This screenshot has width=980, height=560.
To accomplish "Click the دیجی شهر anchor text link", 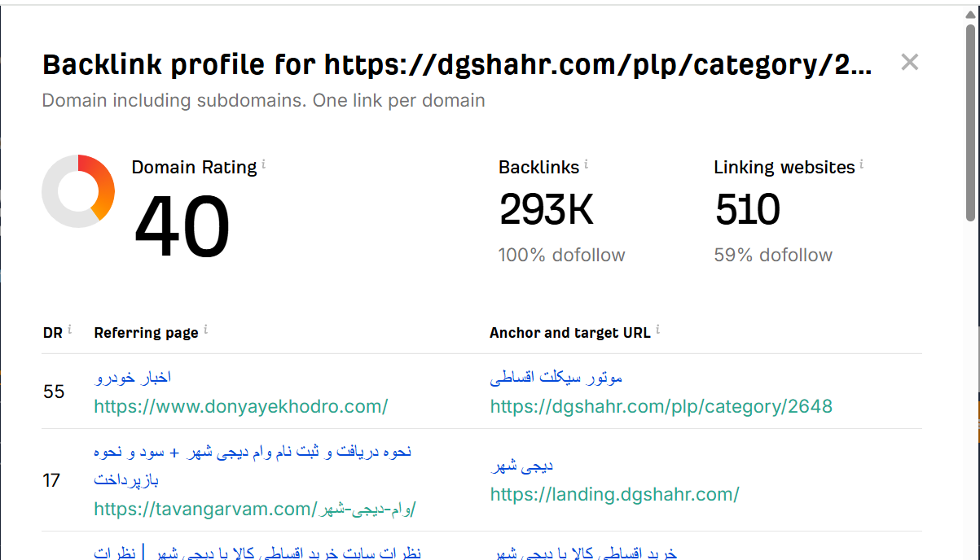I will click(522, 466).
